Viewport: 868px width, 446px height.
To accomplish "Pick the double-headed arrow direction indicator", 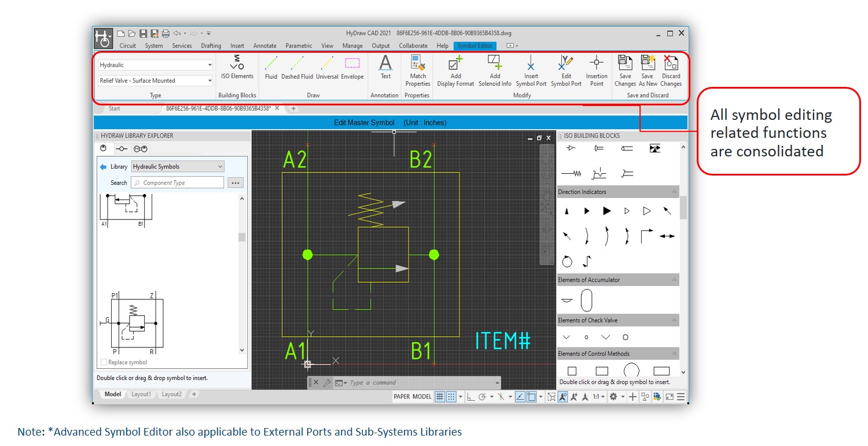I will (x=667, y=236).
